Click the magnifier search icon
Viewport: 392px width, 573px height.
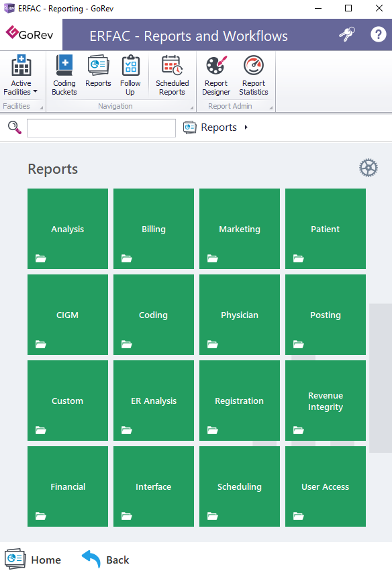coord(15,127)
